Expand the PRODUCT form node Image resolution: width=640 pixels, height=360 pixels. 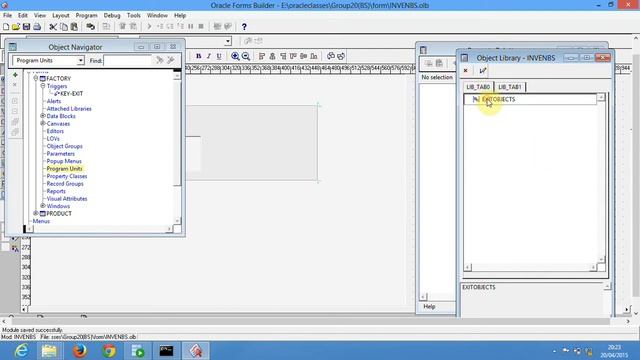pyautogui.click(x=36, y=213)
